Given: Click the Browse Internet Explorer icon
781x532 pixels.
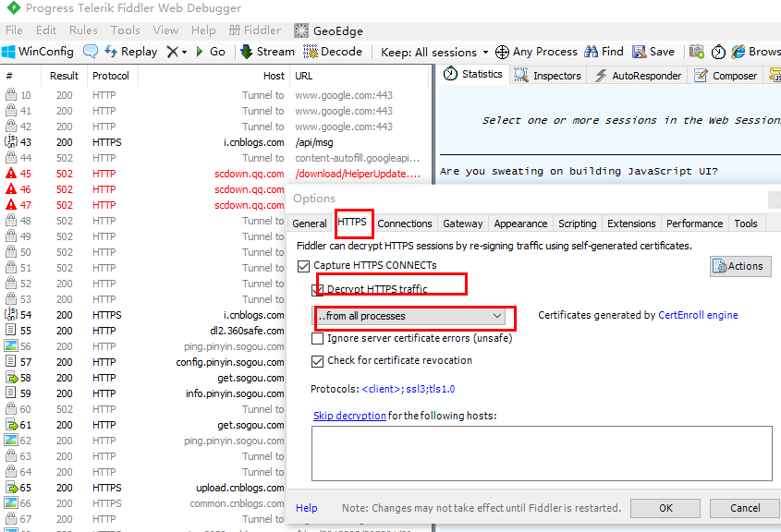Looking at the screenshot, I should point(738,52).
